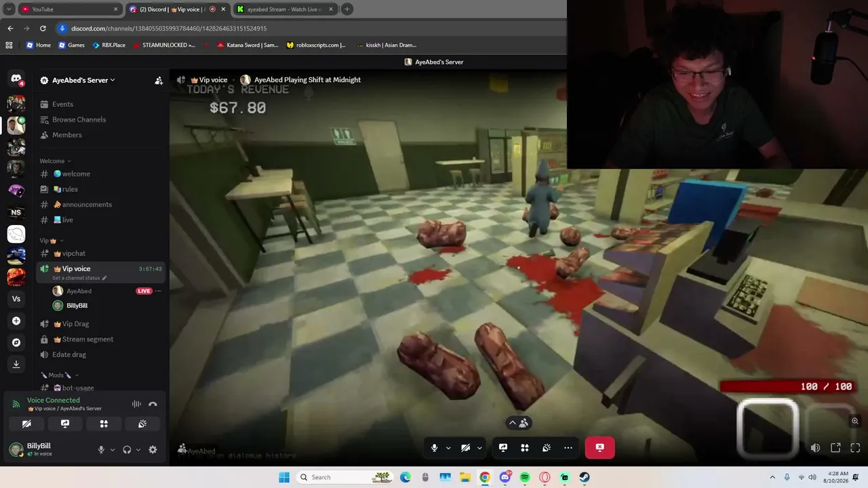This screenshot has width=868, height=488.
Task: Open input device options arrow in user panel
Action: tap(113, 449)
